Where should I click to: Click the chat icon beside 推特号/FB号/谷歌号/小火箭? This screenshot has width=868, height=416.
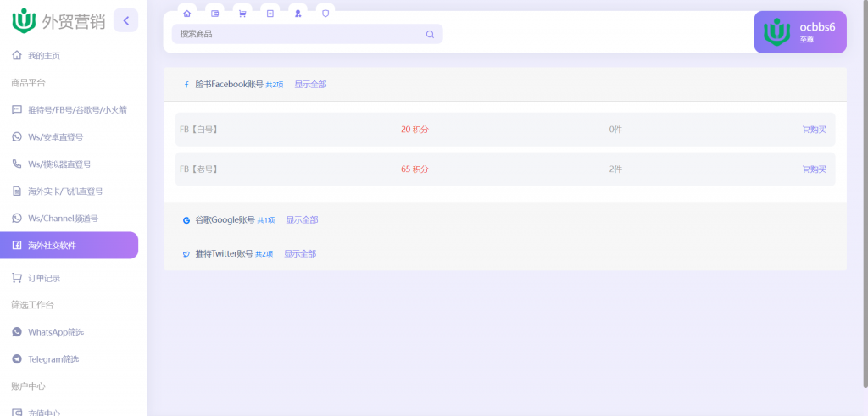click(x=17, y=110)
